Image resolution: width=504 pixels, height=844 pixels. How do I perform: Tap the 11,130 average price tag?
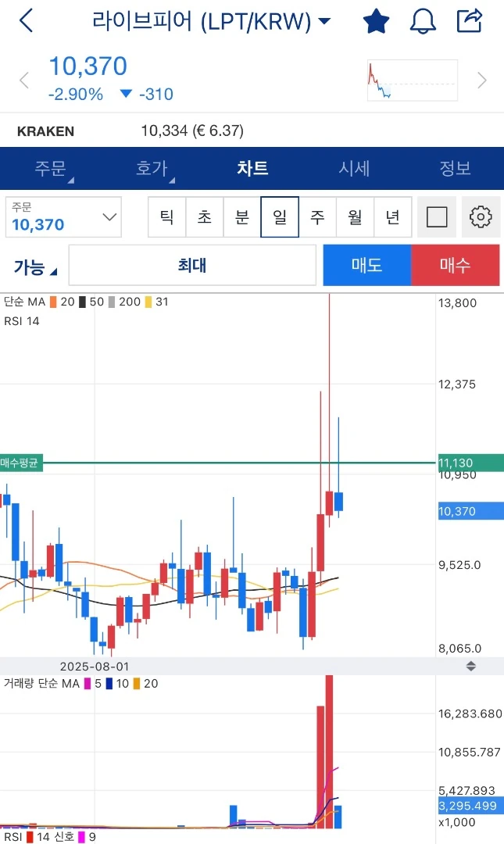(x=470, y=463)
